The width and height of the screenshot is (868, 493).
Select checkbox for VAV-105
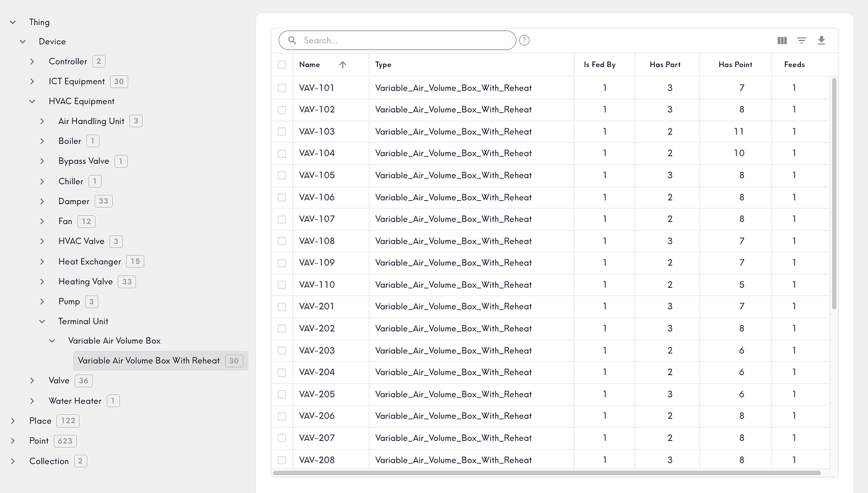point(282,175)
